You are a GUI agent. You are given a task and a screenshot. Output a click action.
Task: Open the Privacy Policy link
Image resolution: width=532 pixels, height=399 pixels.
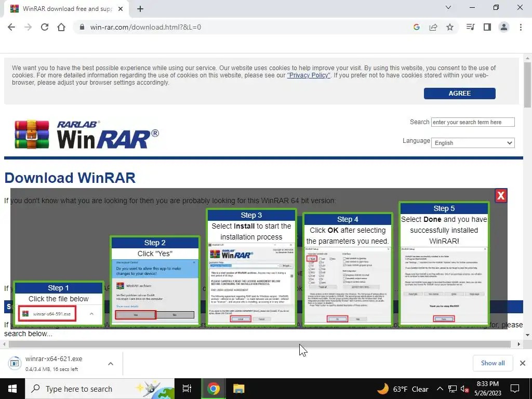[309, 75]
